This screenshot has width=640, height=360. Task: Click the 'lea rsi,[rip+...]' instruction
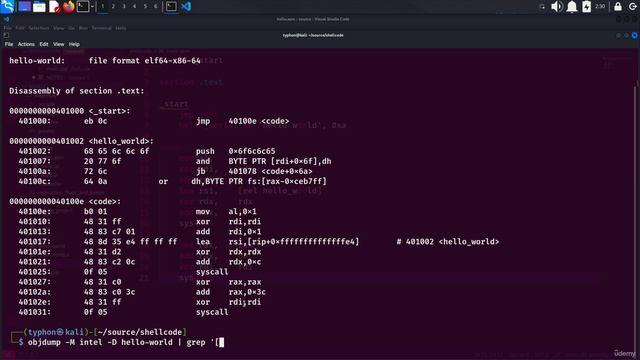click(277, 242)
